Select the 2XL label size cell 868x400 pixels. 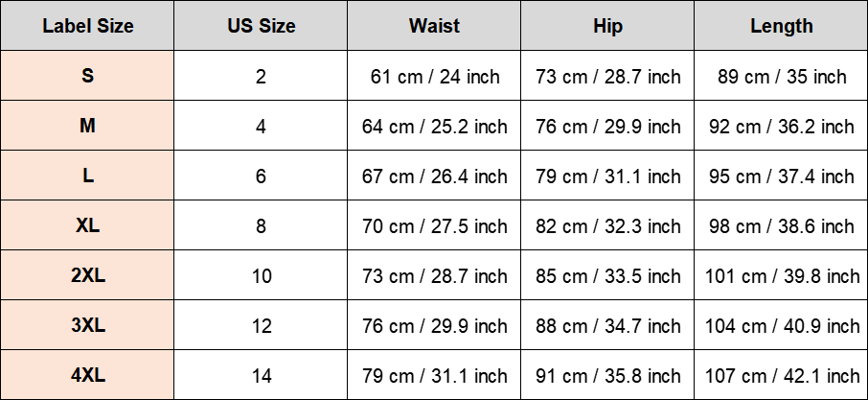tap(87, 274)
